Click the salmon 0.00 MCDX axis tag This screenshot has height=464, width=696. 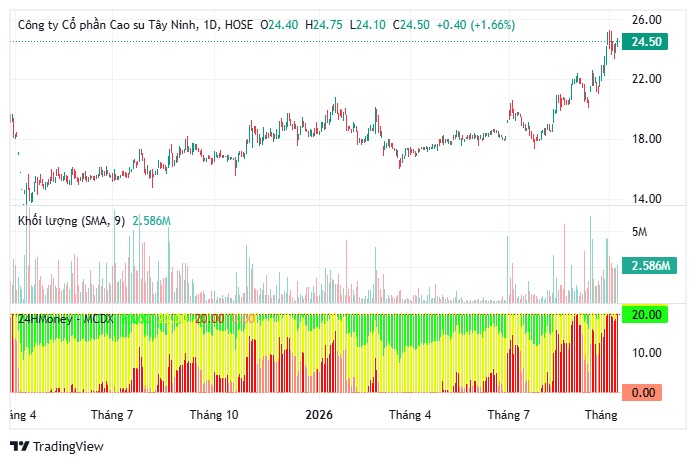[x=642, y=393]
